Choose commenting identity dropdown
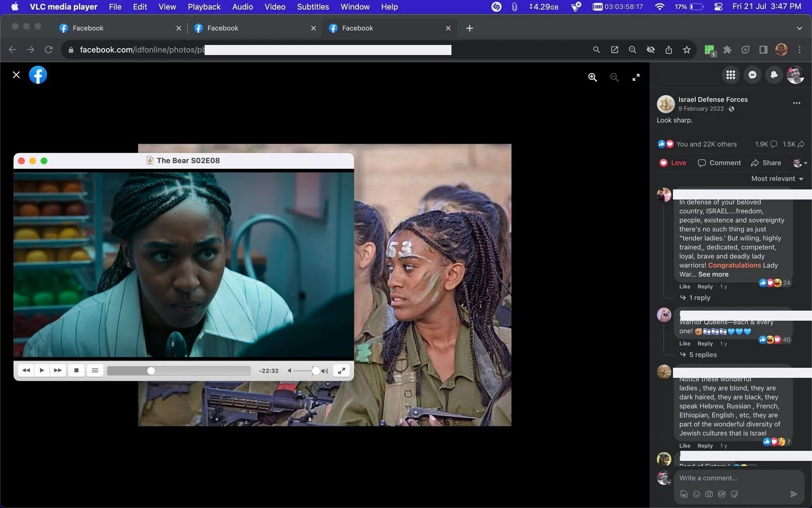The image size is (812, 508). (800, 163)
